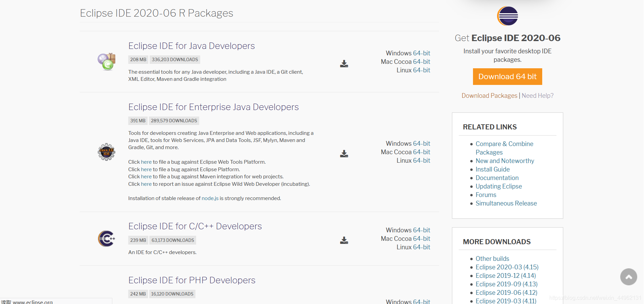Click the 336,203 DOWNLOADS badge
The height and width of the screenshot is (304, 644).
(x=175, y=59)
